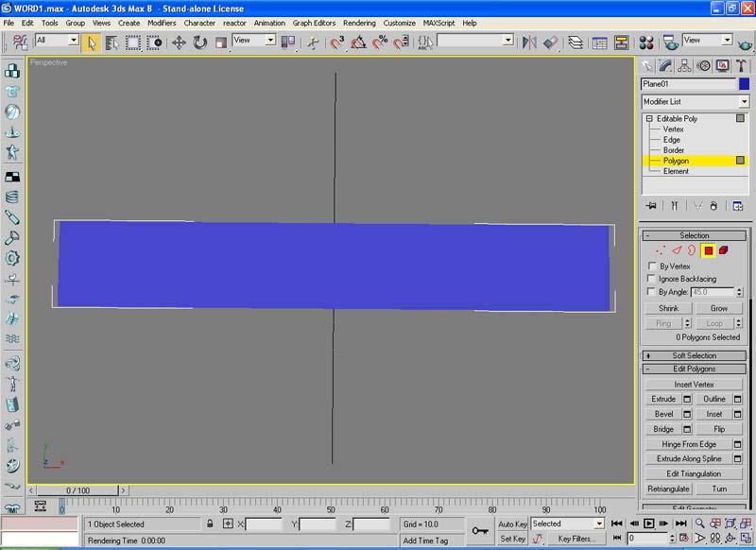
Task: Click the Bevel button
Action: click(x=663, y=414)
